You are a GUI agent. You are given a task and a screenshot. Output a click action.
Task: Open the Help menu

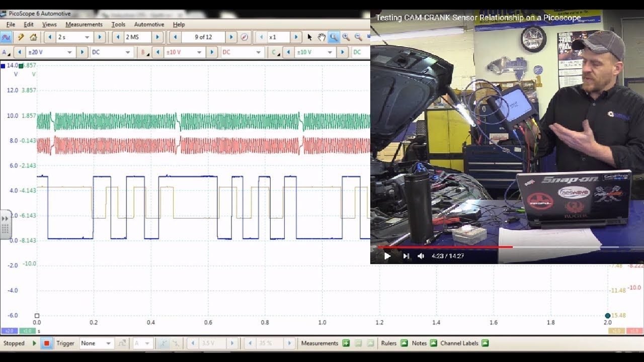point(179,24)
